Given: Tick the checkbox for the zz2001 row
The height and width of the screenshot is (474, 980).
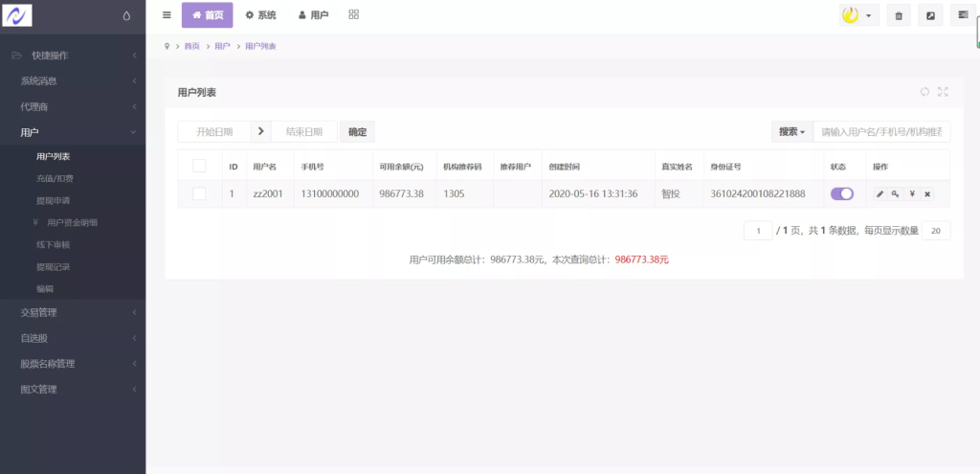Looking at the screenshot, I should pyautogui.click(x=199, y=193).
